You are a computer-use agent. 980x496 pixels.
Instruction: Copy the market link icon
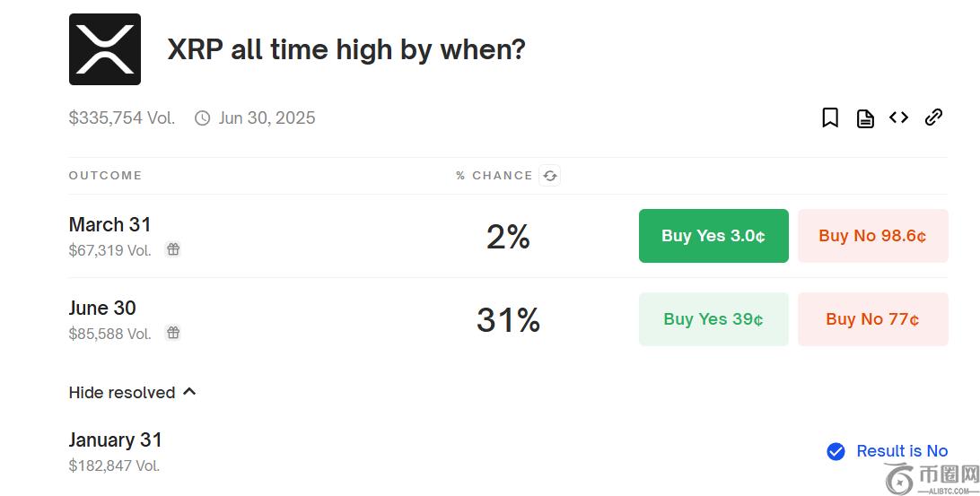(x=933, y=117)
